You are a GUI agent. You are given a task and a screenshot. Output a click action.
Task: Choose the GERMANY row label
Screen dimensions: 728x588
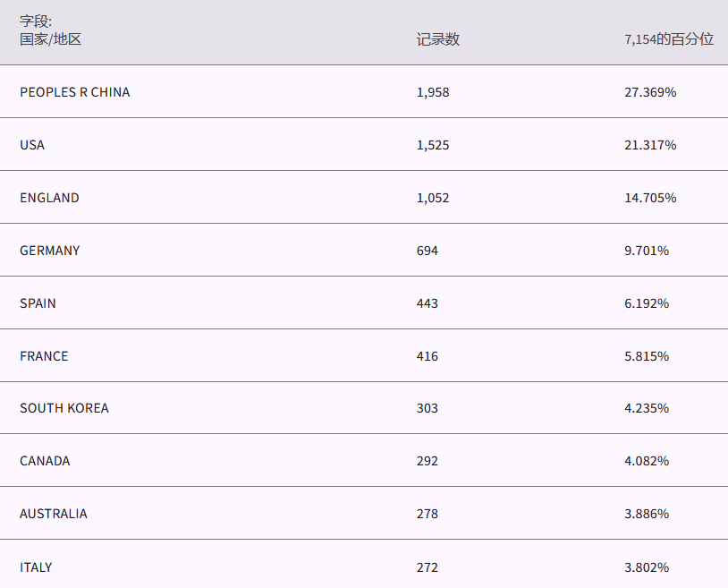click(50, 251)
